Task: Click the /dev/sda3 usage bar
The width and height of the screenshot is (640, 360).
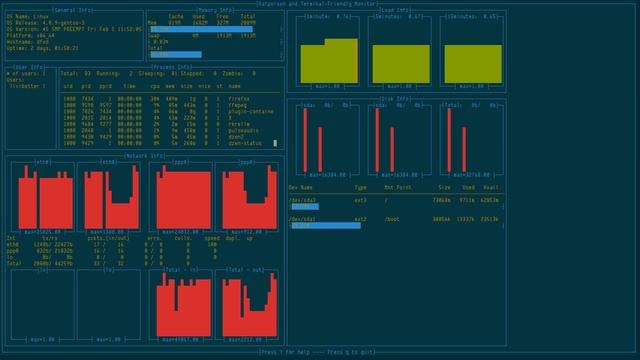Action: 305,207
